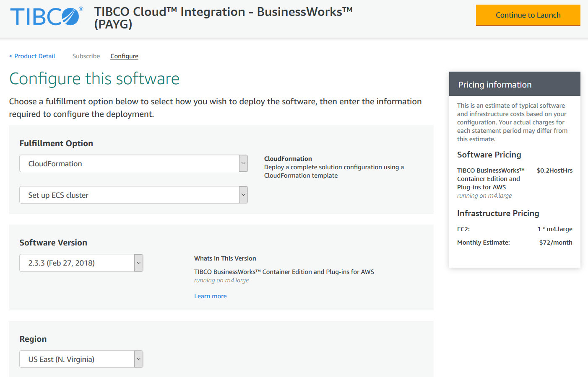588x377 pixels.
Task: Click the TIBCO logo
Action: pos(46,17)
